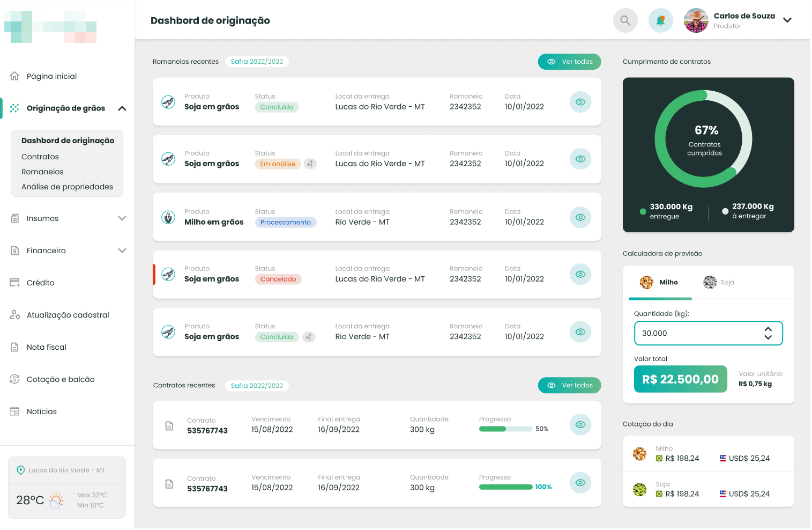The height and width of the screenshot is (530, 812).
Task: Open the Notícias menu label
Action: (42, 411)
